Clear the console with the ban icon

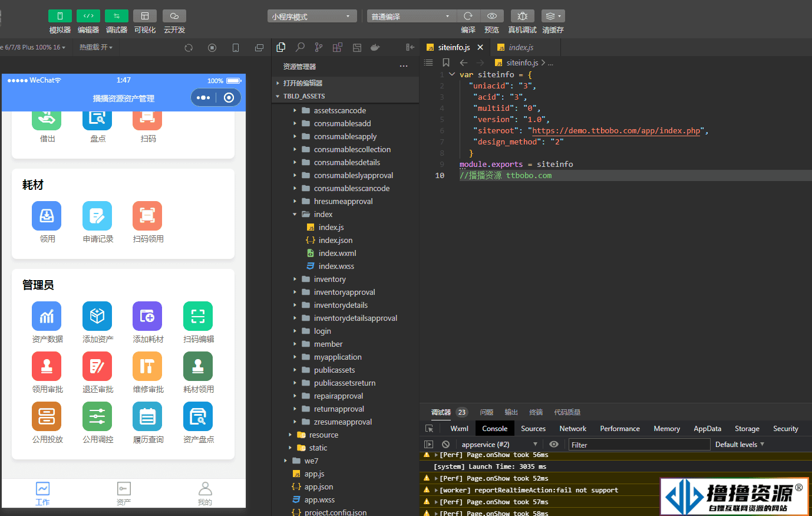click(x=446, y=445)
